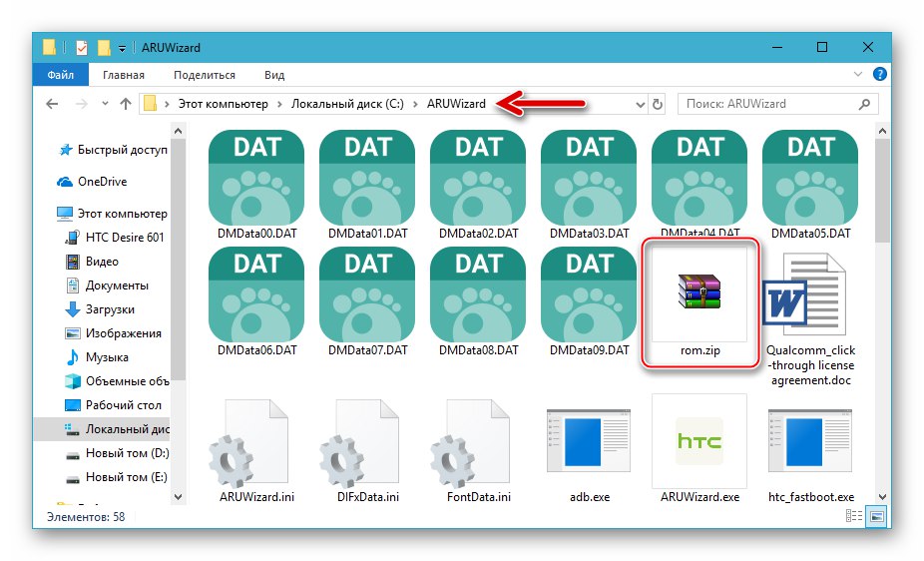Expand the chevron after Этот компьютер breadcrumb

pos(278,104)
